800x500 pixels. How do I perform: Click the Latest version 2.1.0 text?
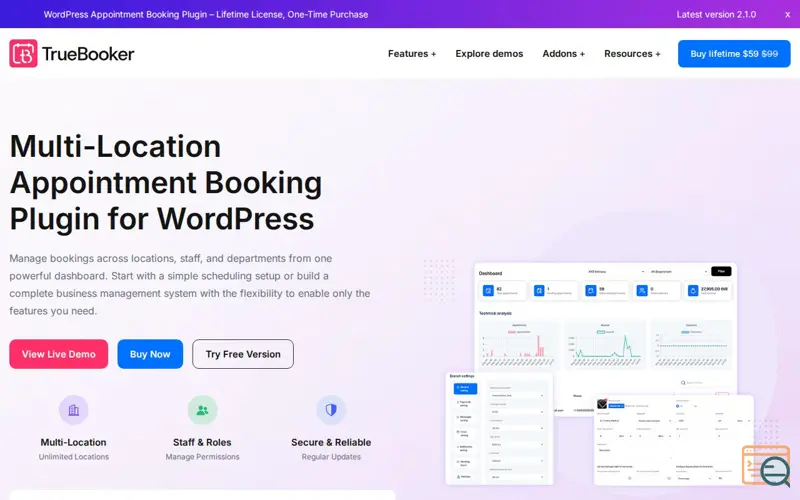(716, 15)
